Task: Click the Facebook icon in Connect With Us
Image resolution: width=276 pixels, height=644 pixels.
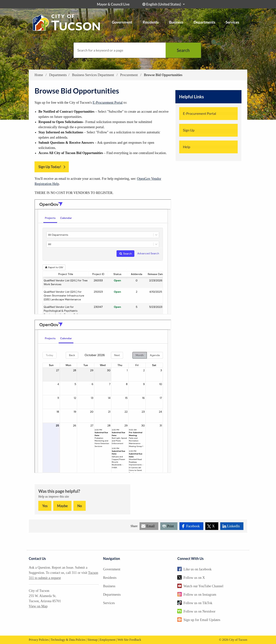Action: [x=180, y=569]
